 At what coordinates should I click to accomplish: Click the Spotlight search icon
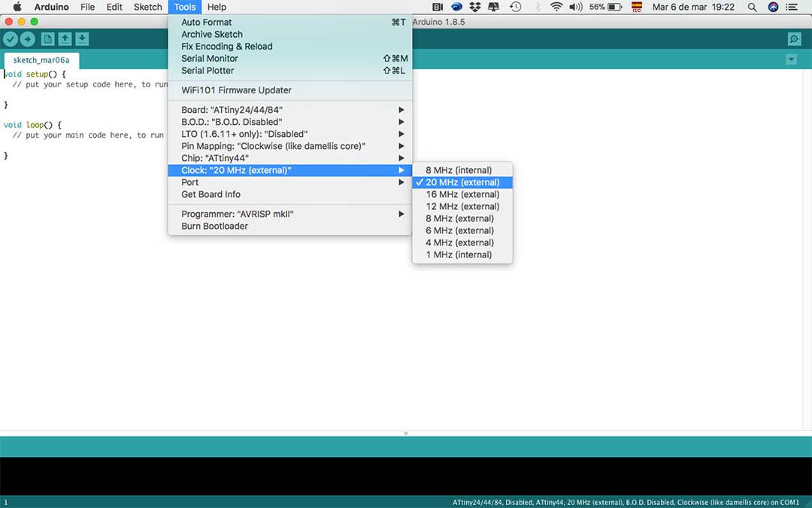tap(752, 7)
